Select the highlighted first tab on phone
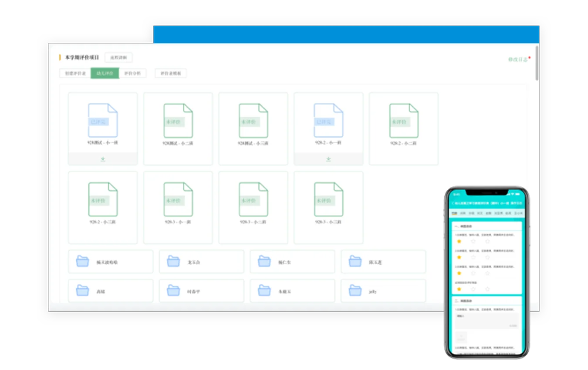Viewport: 588px width, 370px height. point(454,214)
